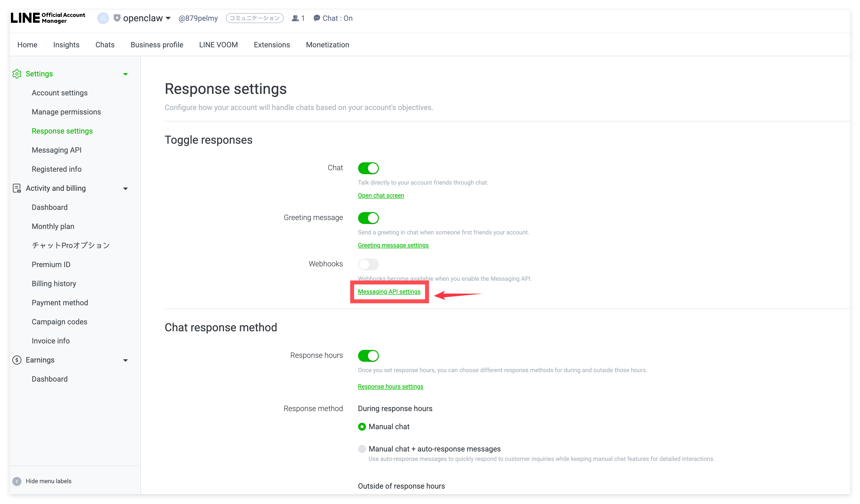Go to the LINE VOOM tab
The image size is (860, 504).
tap(218, 45)
